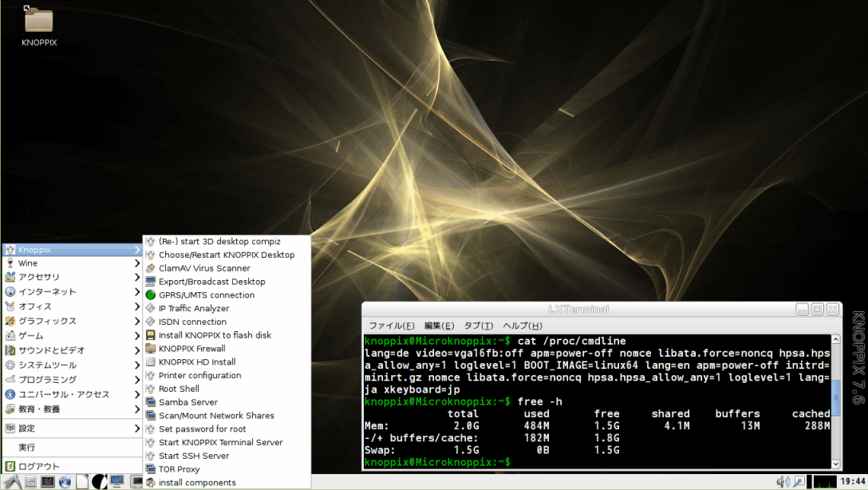This screenshot has width=868, height=490.
Task: Click the TOR Proxy icon
Action: coord(150,469)
